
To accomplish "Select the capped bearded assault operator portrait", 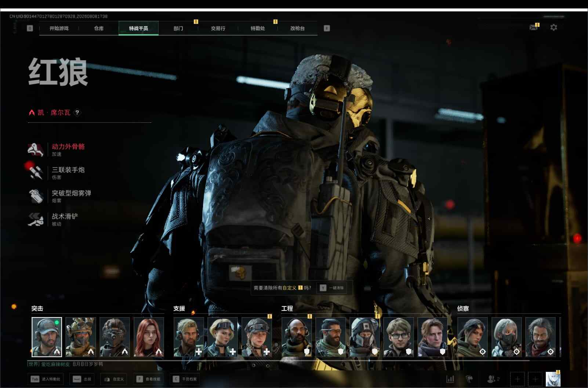I will coord(47,337).
